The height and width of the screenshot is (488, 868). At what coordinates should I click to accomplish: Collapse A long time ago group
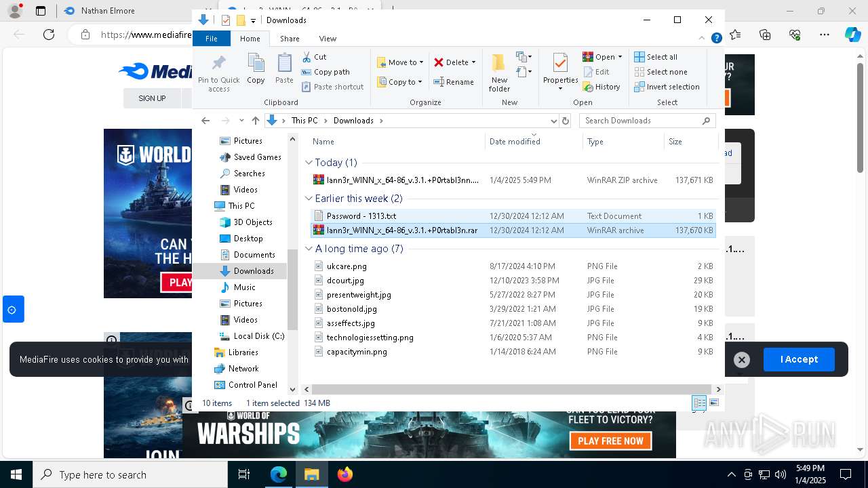(x=309, y=249)
